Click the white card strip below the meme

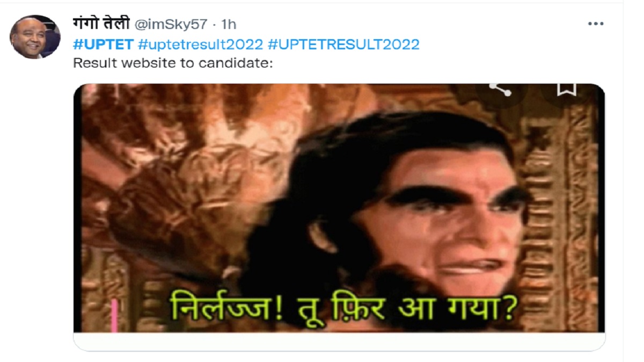coord(339,341)
